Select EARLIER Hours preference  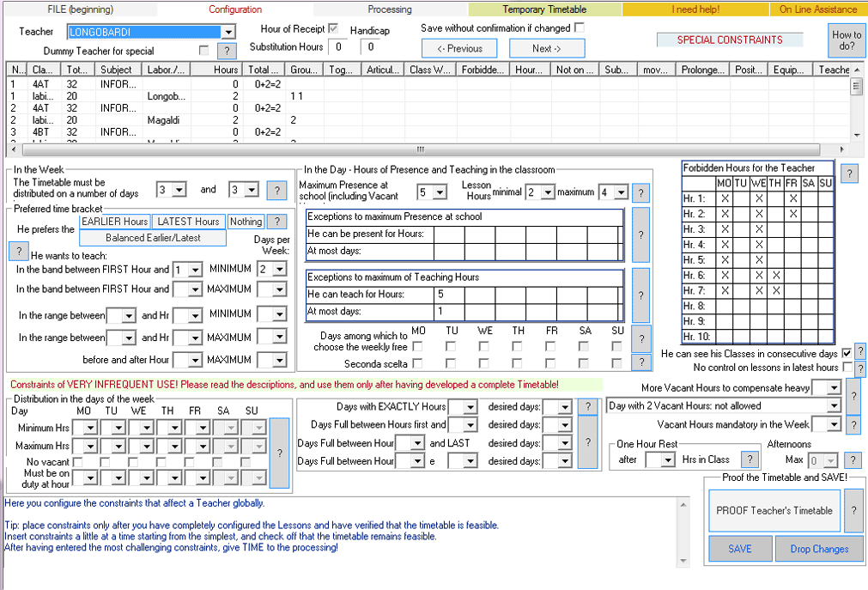(x=115, y=222)
